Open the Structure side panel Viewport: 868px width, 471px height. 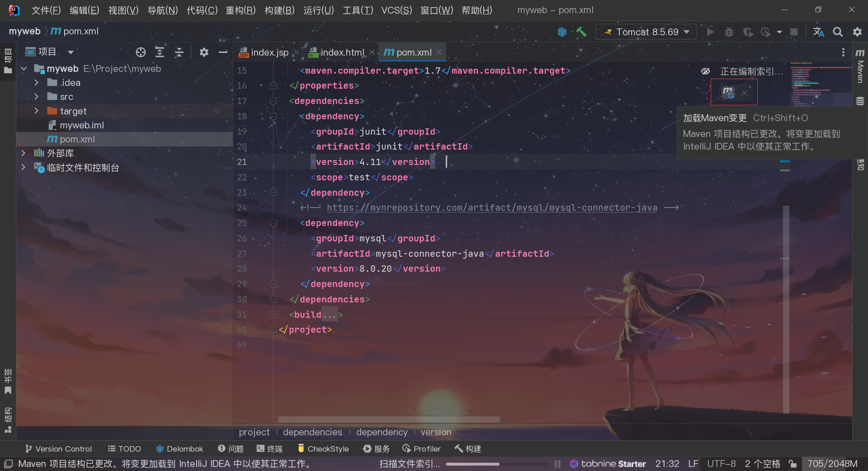(x=8, y=420)
